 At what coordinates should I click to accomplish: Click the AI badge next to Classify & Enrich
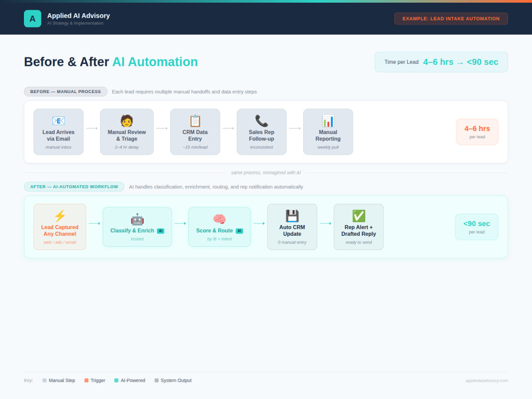coord(161,231)
